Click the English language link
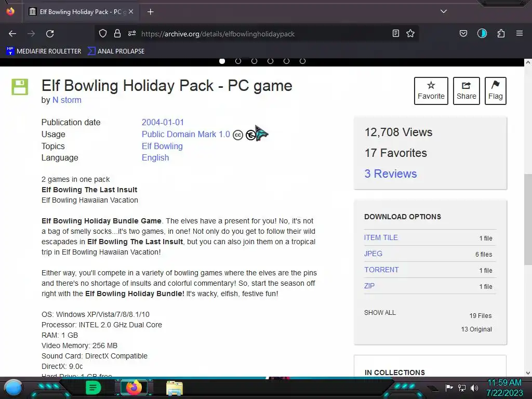This screenshot has width=532, height=399. tap(155, 158)
